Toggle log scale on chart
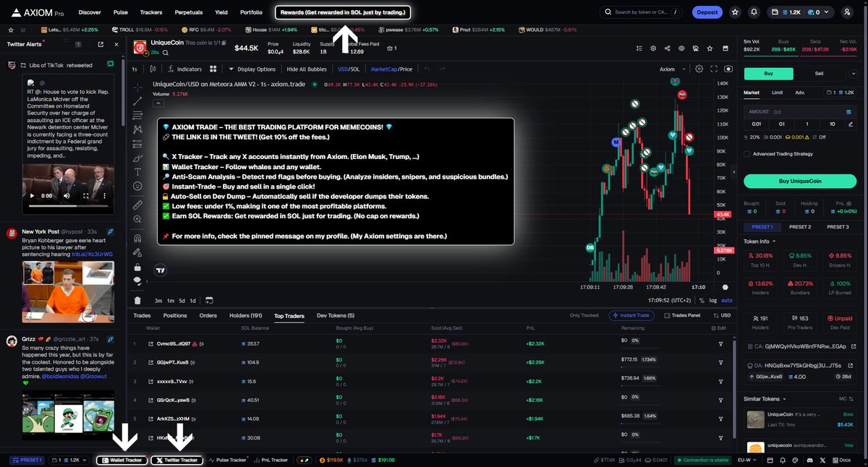 tap(713, 300)
